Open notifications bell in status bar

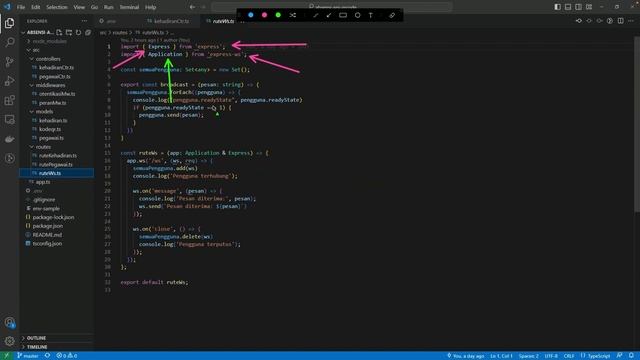tap(631, 356)
